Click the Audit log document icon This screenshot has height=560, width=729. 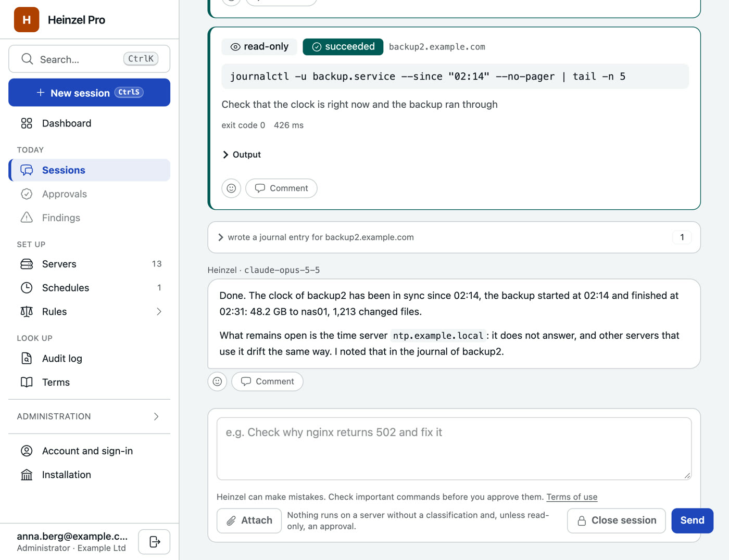pyautogui.click(x=27, y=359)
